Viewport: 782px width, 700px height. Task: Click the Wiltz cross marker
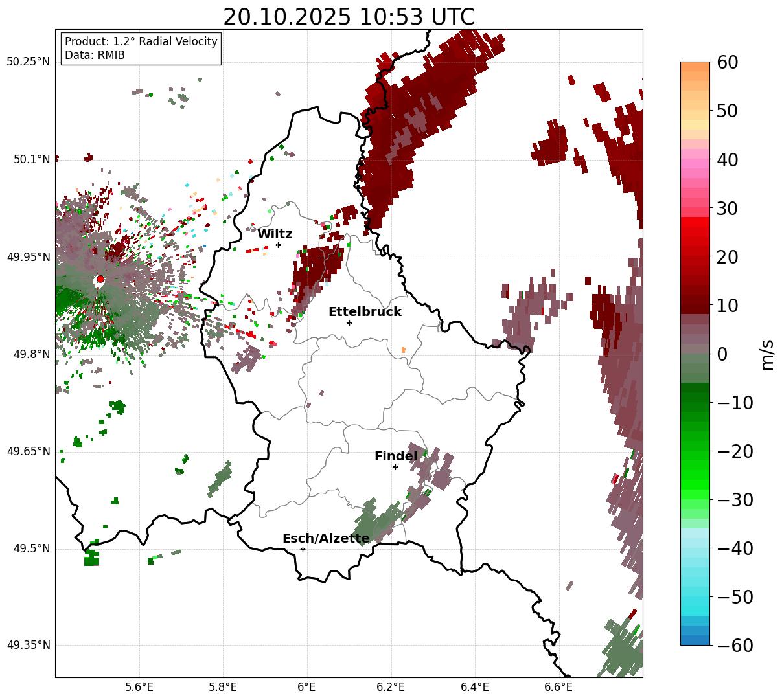(x=278, y=245)
